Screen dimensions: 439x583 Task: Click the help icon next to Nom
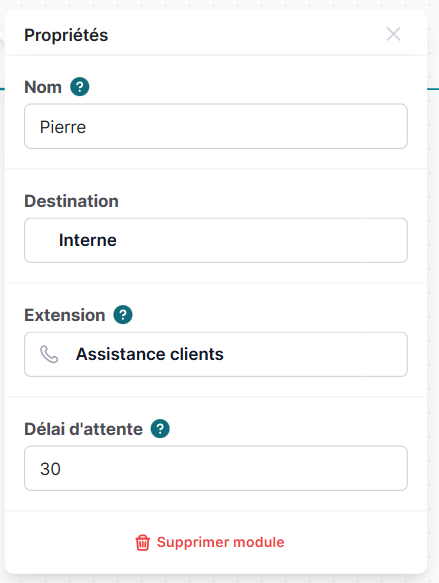point(80,87)
